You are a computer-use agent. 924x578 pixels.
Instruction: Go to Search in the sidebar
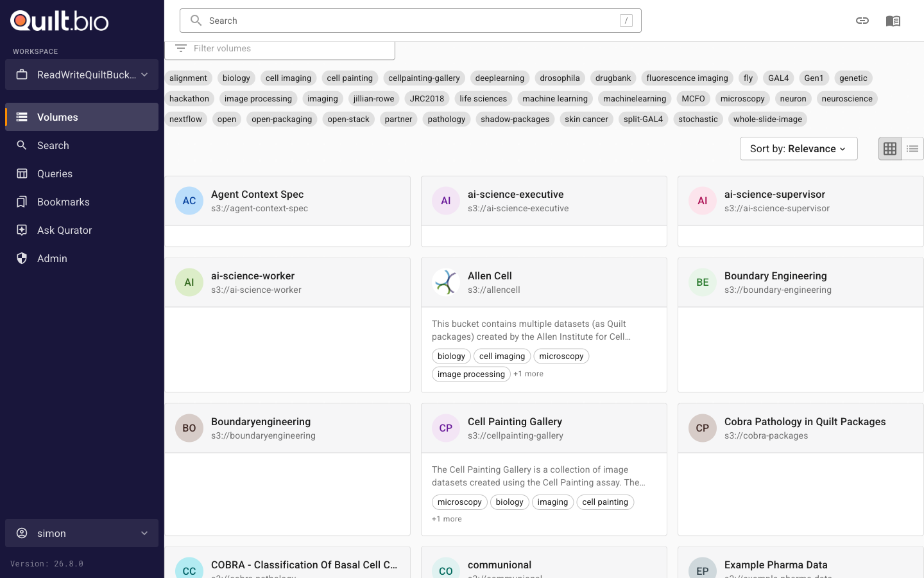tap(81, 145)
